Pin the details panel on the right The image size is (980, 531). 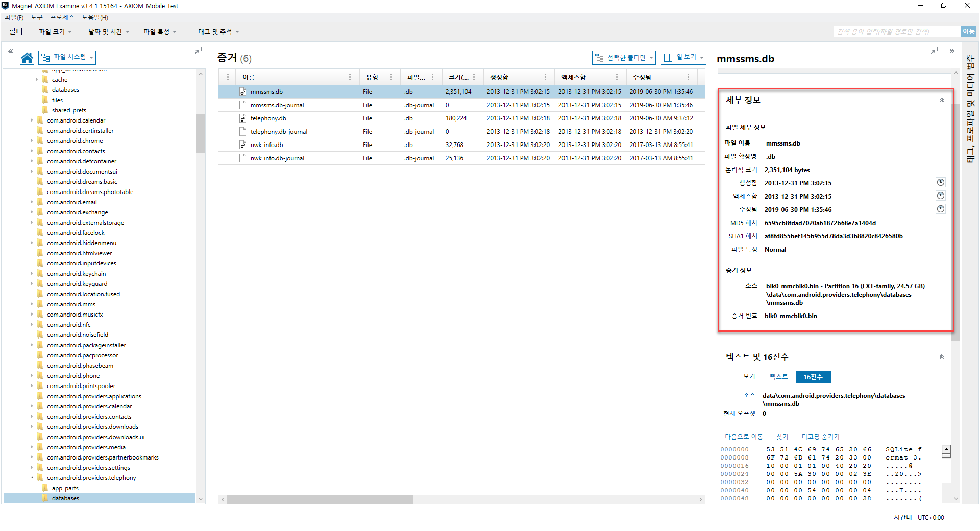934,50
